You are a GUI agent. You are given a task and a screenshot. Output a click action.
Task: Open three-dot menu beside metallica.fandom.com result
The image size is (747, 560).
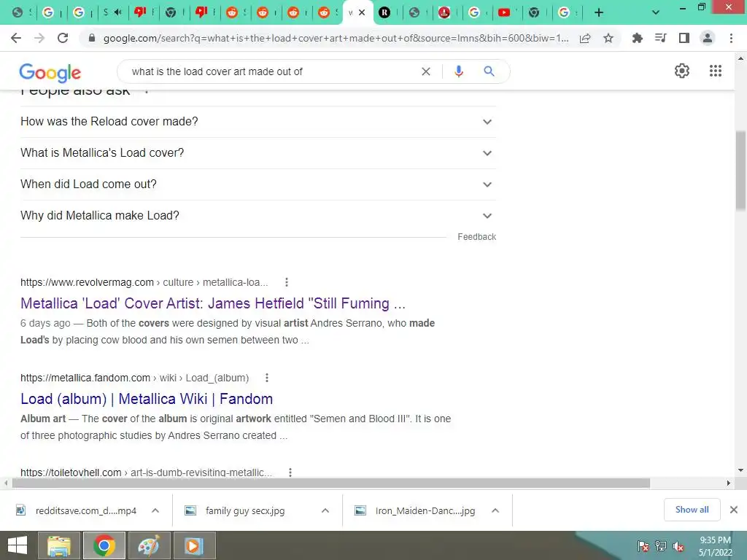click(x=267, y=378)
